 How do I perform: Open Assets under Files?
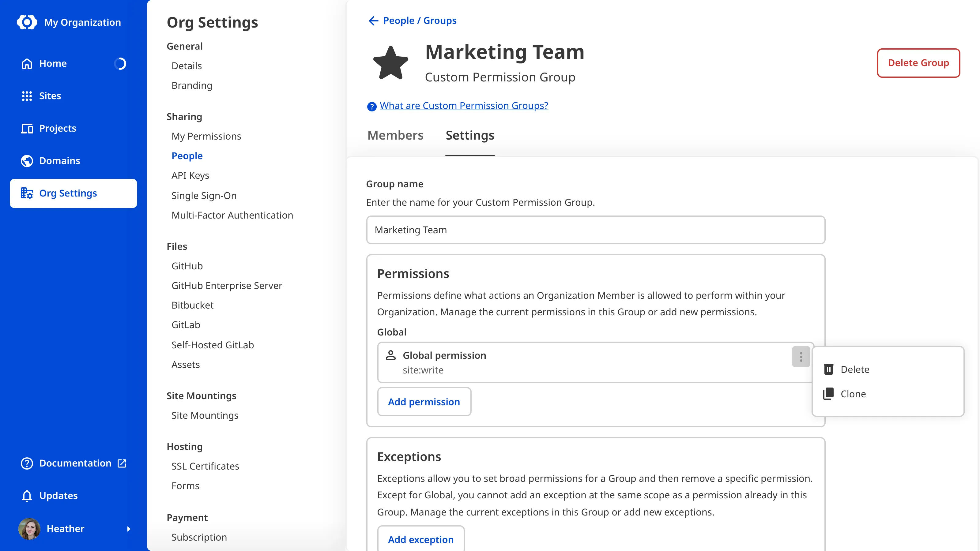(185, 365)
